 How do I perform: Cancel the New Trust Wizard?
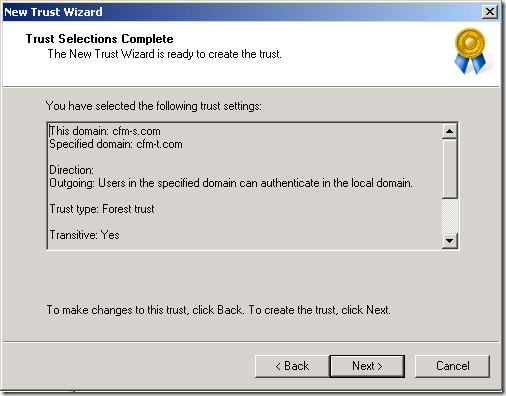(452, 366)
